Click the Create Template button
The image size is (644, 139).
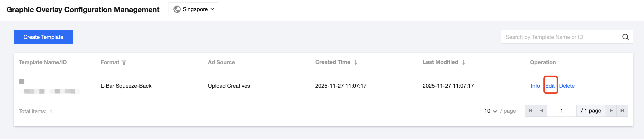coord(43,37)
